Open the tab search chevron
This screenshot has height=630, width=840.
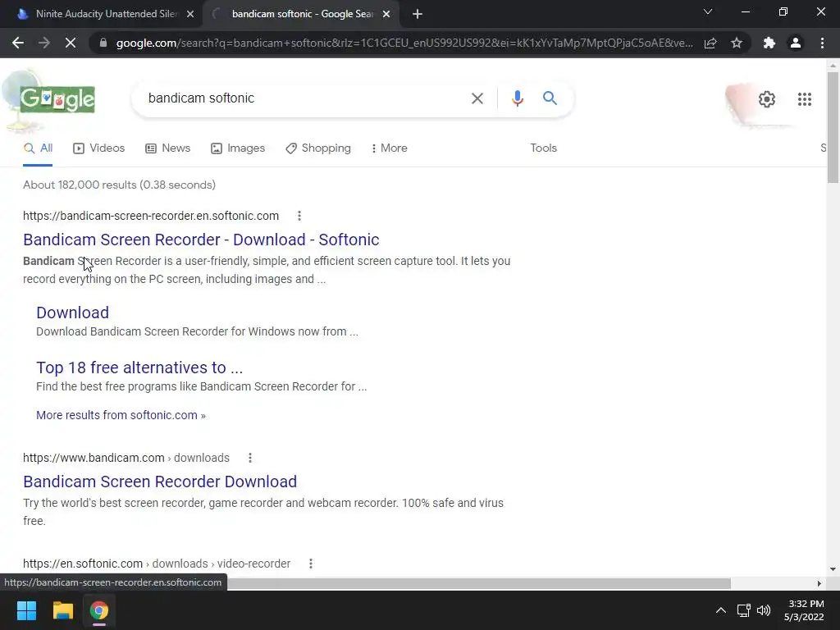click(x=708, y=11)
